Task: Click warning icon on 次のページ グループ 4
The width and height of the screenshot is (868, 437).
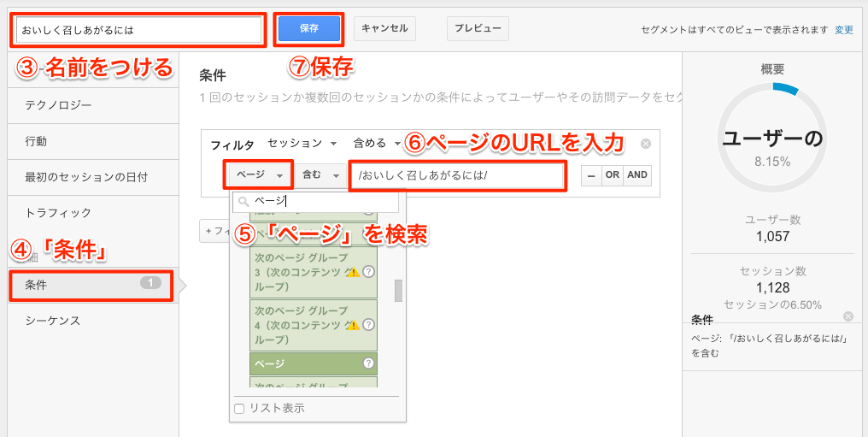Action: coord(353,325)
